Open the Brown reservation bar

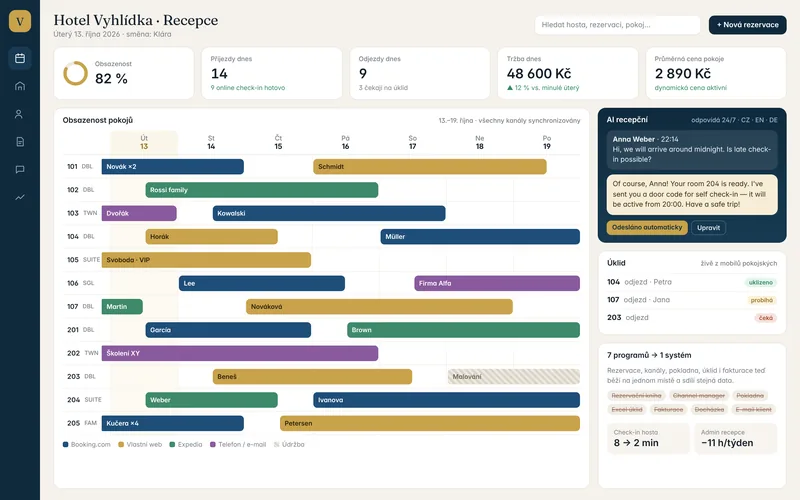click(463, 330)
